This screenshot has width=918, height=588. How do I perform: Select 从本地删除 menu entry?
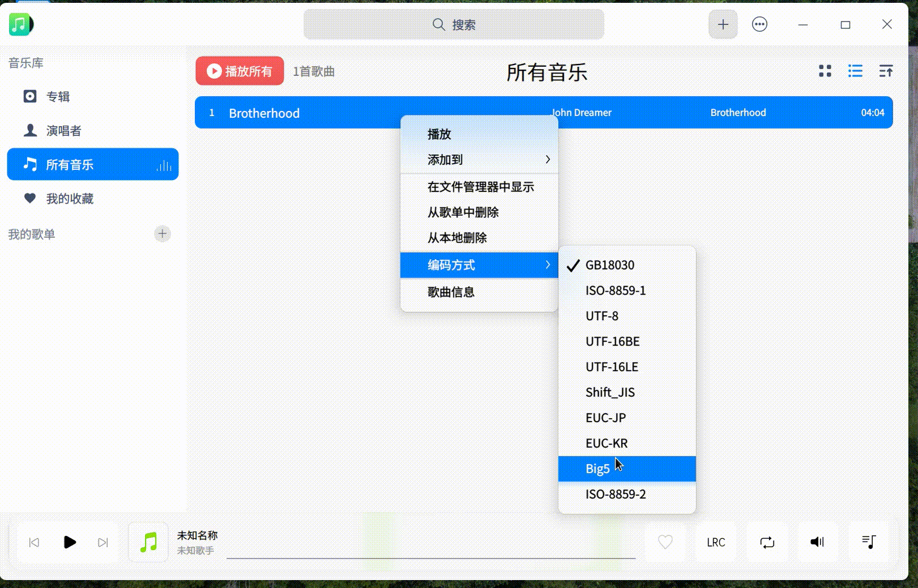click(479, 238)
